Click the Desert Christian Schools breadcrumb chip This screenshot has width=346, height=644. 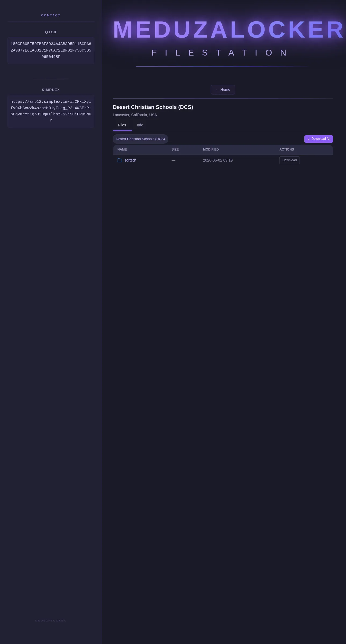coord(140,139)
